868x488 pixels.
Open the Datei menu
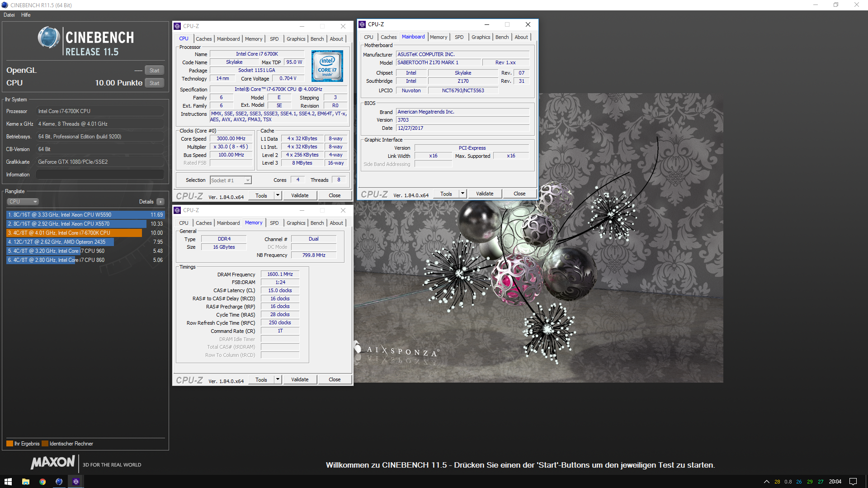9,15
